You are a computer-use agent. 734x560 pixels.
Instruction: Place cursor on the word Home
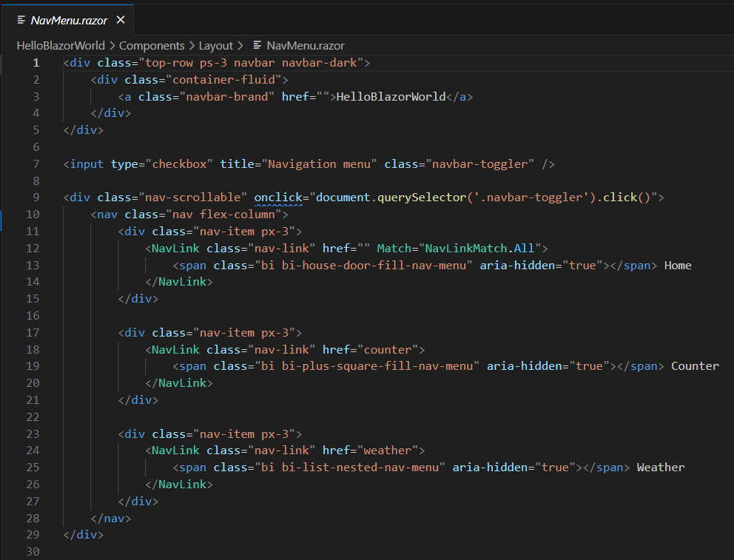pyautogui.click(x=677, y=264)
